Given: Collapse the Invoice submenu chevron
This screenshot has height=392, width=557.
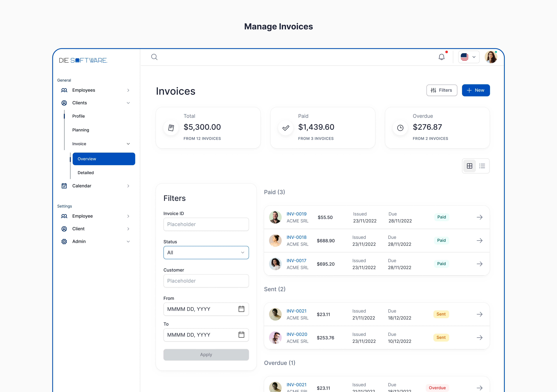Looking at the screenshot, I should click(128, 144).
